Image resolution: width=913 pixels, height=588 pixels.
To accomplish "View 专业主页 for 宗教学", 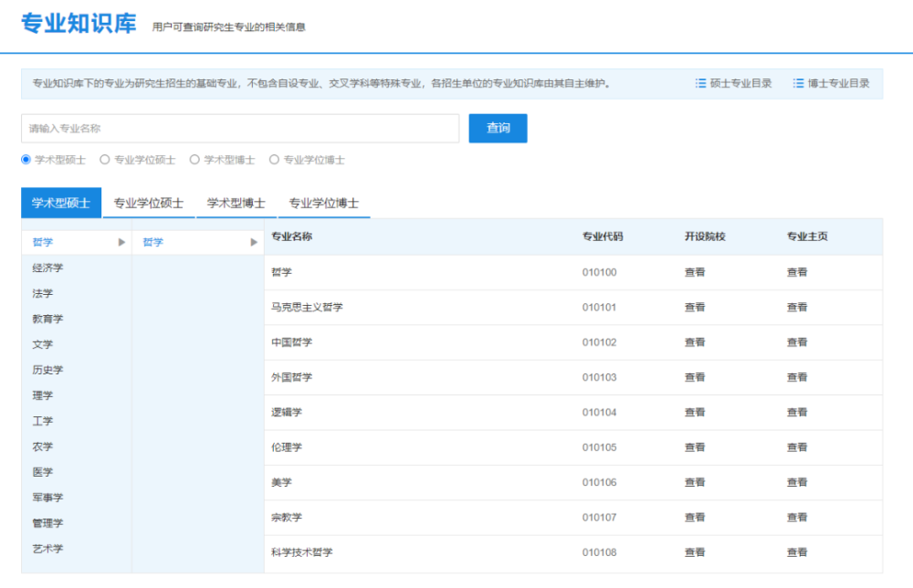I will [x=797, y=517].
